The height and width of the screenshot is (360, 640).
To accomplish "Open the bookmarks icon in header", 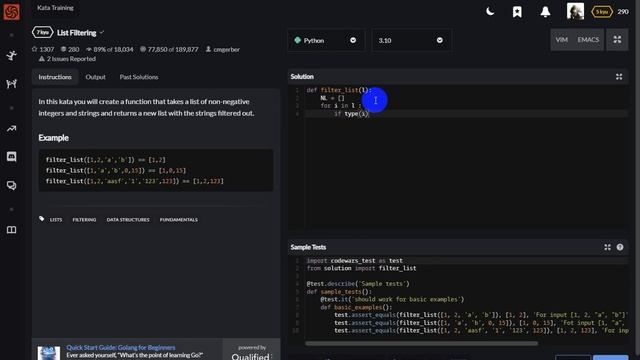I will [x=517, y=12].
